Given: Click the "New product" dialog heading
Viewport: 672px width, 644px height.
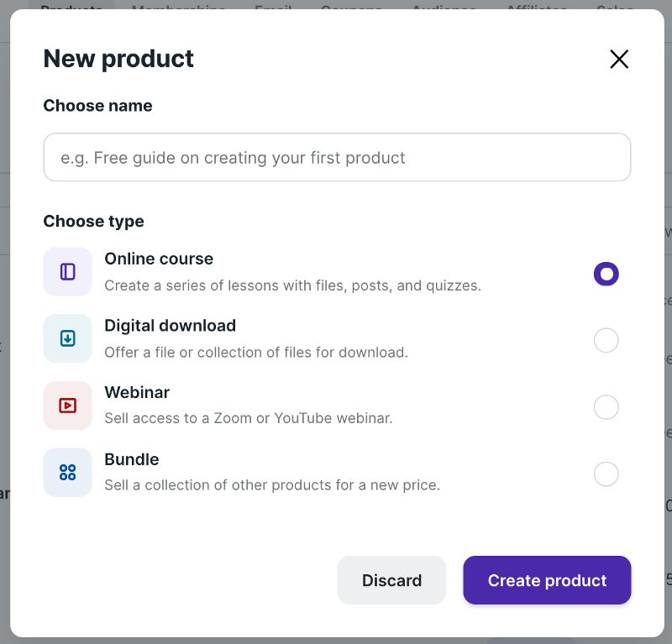Looking at the screenshot, I should tap(118, 59).
